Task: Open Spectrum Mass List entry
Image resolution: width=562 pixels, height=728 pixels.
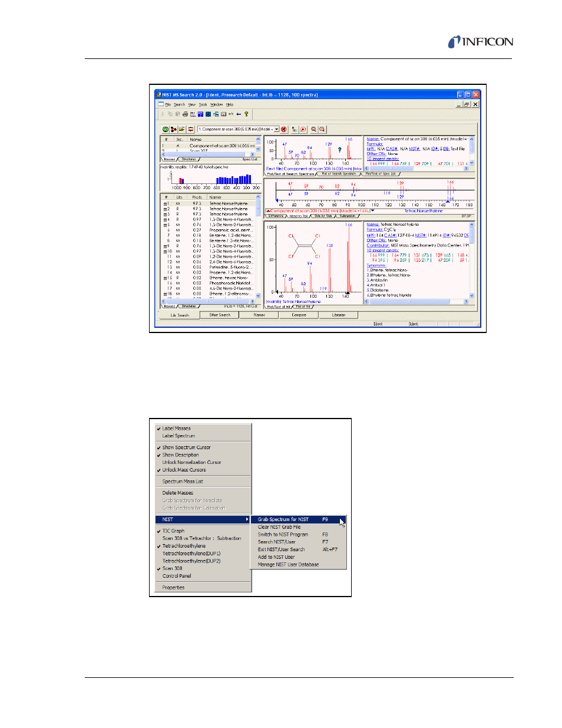Action: pos(203,482)
